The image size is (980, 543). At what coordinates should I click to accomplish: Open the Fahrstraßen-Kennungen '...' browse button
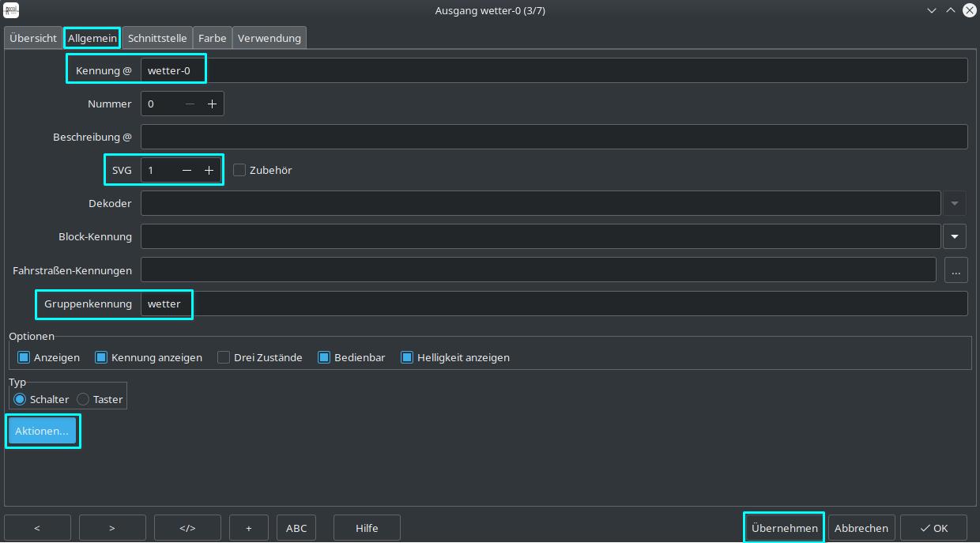pos(955,270)
